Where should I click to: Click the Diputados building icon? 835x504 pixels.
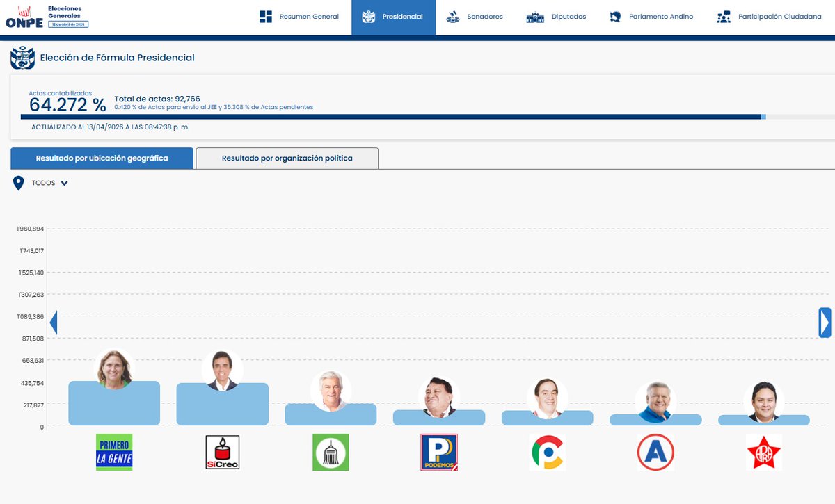[x=536, y=15]
